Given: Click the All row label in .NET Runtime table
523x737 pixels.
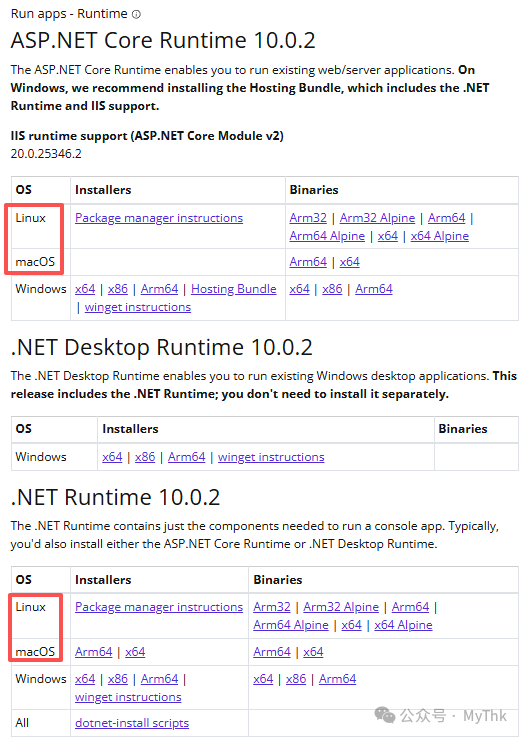Looking at the screenshot, I should (x=22, y=723).
